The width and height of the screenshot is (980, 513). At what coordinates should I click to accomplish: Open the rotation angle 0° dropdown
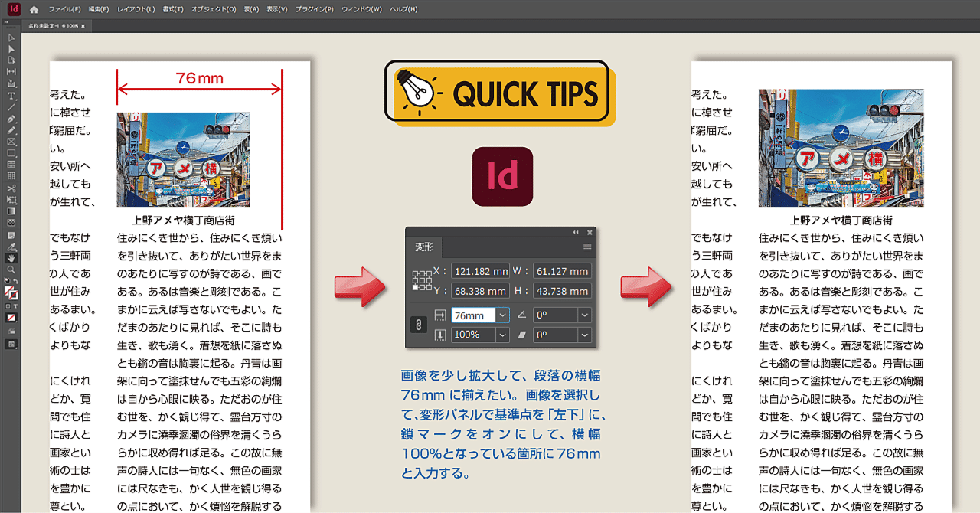click(584, 315)
